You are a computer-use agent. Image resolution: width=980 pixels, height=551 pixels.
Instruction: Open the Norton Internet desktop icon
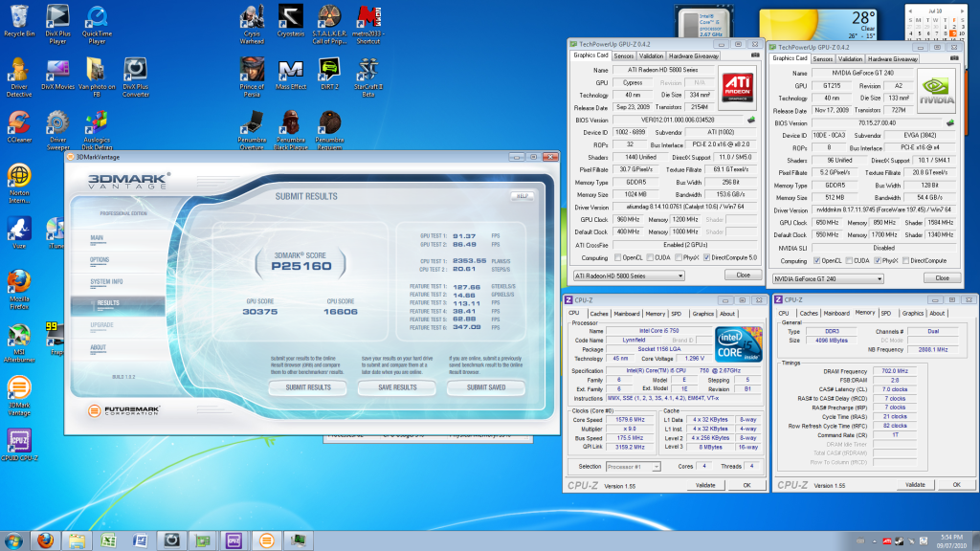19,185
